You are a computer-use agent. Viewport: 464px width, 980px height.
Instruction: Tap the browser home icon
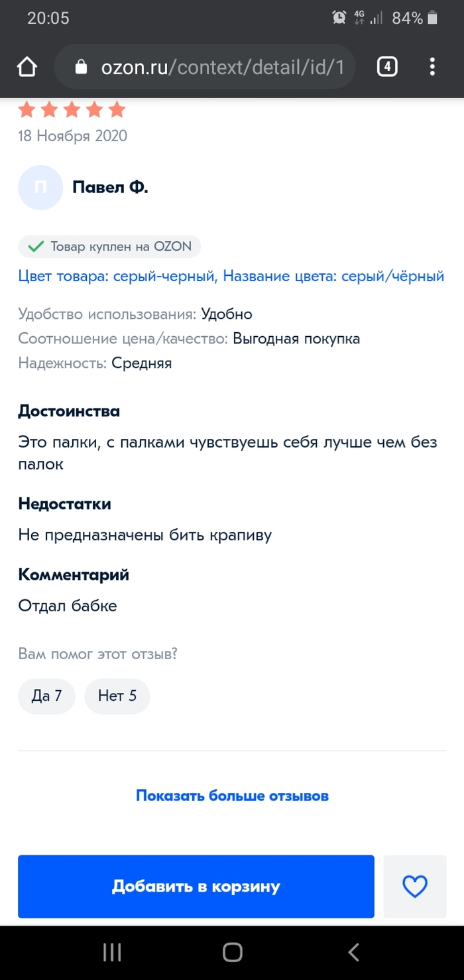coord(27,67)
